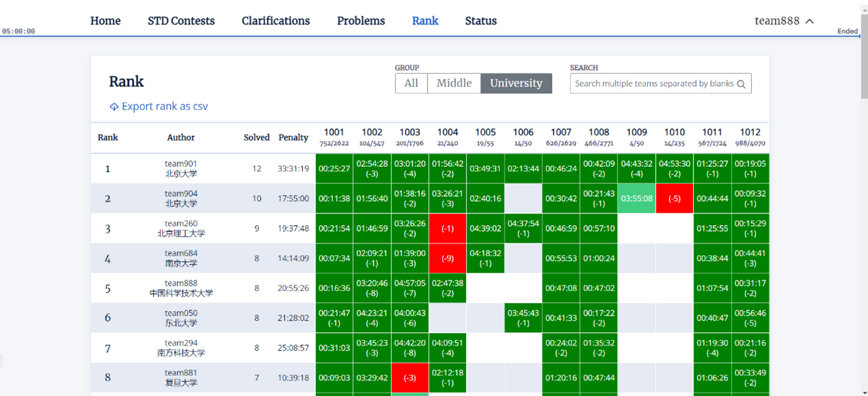Select team901 author cell
The height and width of the screenshot is (396, 868).
181,168
